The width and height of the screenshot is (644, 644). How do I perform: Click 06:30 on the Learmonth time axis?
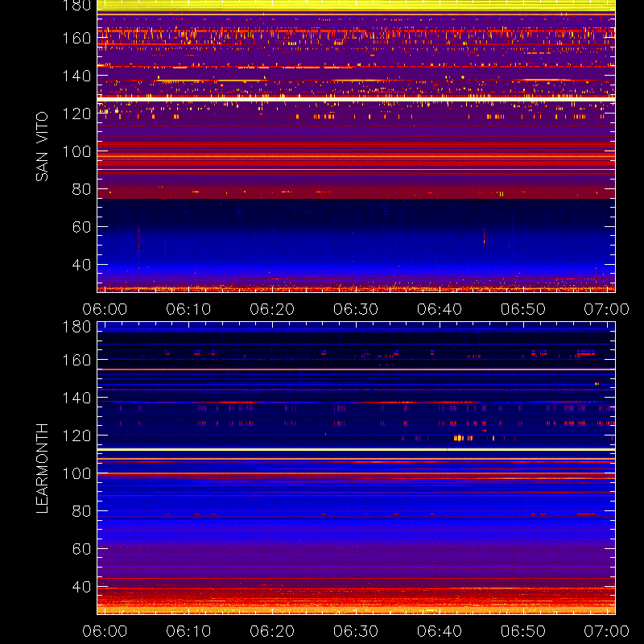click(x=356, y=631)
